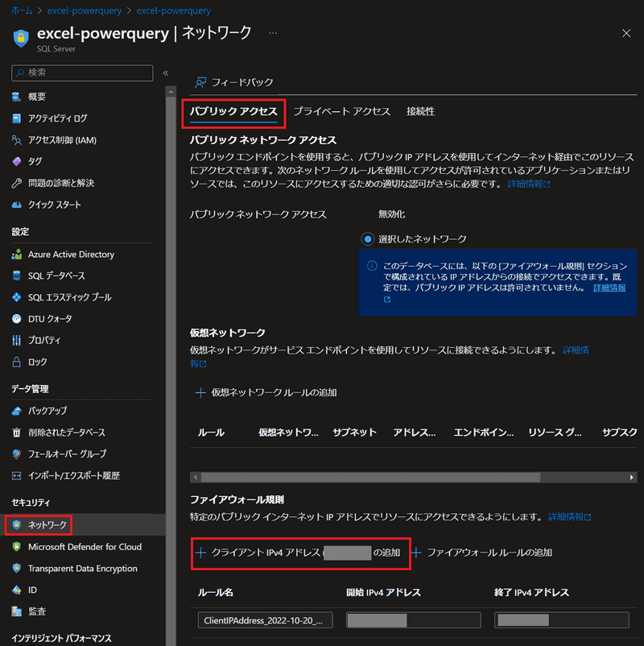Click ファイアウォール ルールの追加 button
Image resolution: width=644 pixels, height=646 pixels.
tap(481, 553)
